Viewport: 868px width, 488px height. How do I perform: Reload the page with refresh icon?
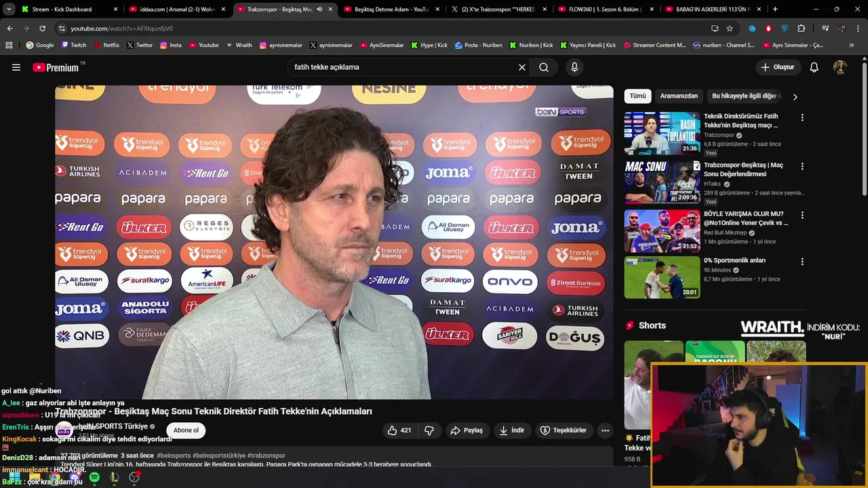42,28
